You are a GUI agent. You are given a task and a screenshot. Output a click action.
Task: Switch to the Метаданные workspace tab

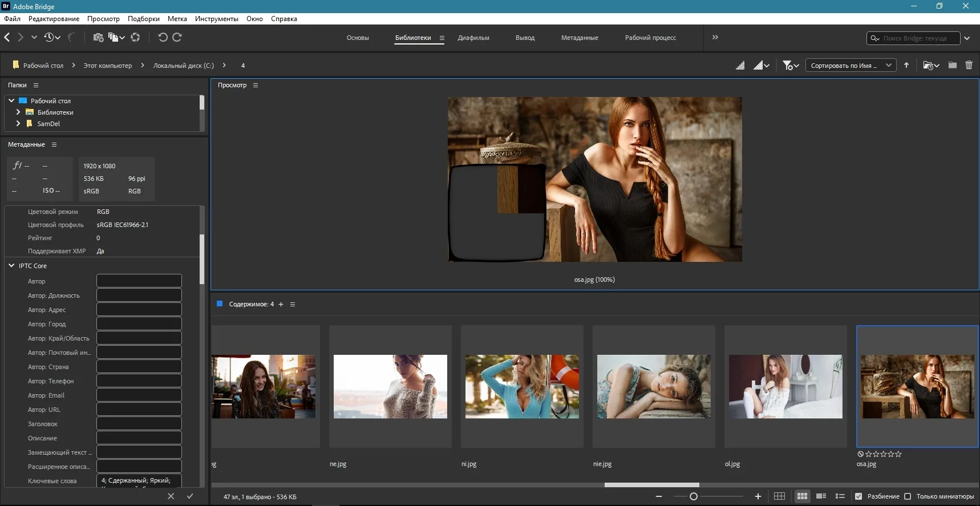[579, 38]
